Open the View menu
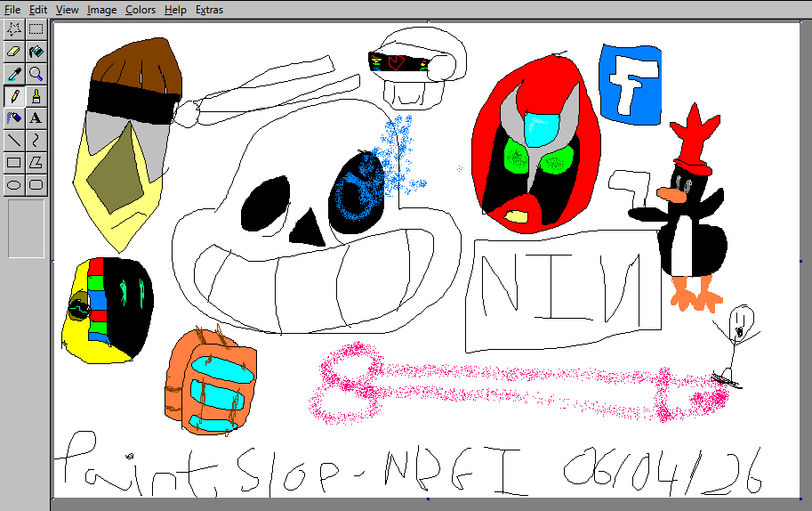 pyautogui.click(x=68, y=9)
